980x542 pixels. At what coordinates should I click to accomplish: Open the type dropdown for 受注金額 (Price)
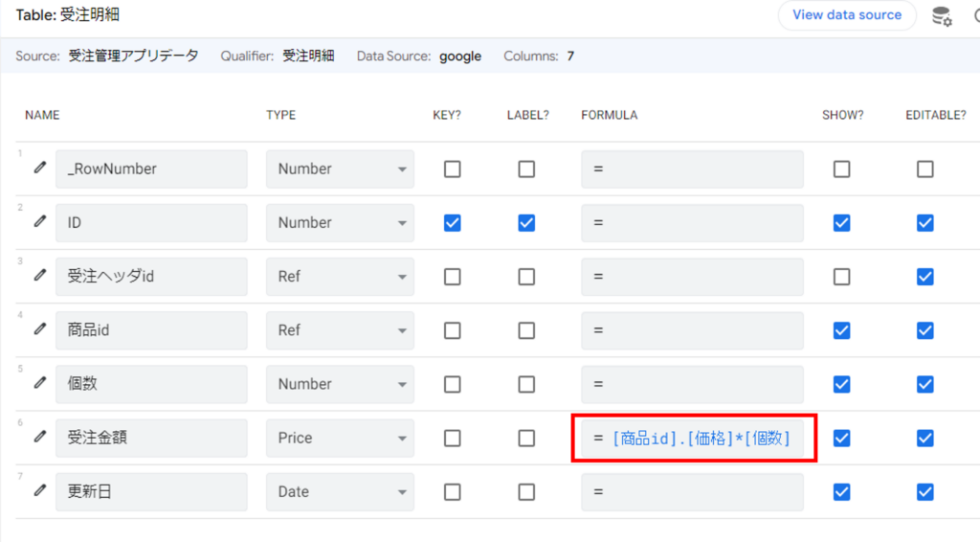(340, 438)
